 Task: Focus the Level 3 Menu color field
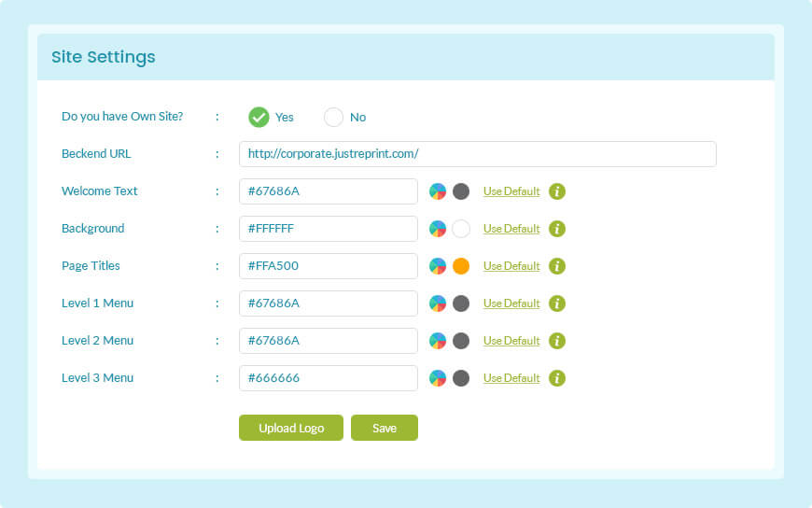point(329,378)
